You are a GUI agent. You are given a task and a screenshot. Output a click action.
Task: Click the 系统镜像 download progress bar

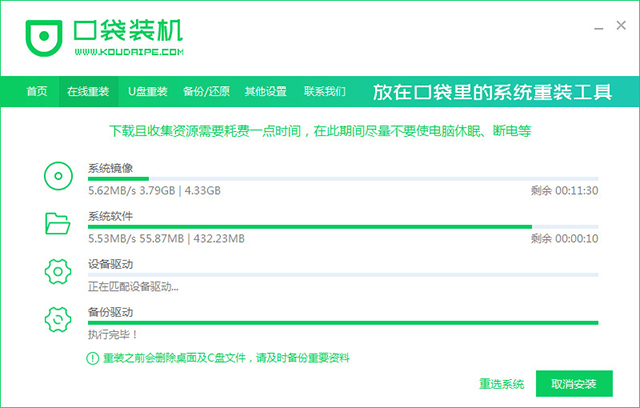pos(343,179)
